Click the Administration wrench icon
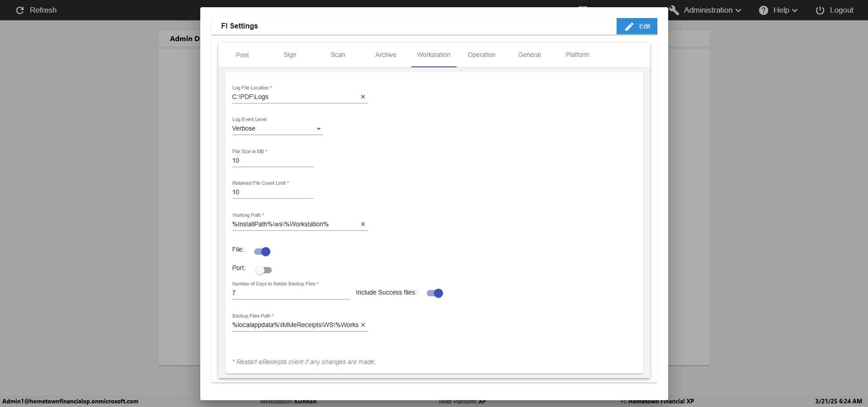 pyautogui.click(x=674, y=10)
